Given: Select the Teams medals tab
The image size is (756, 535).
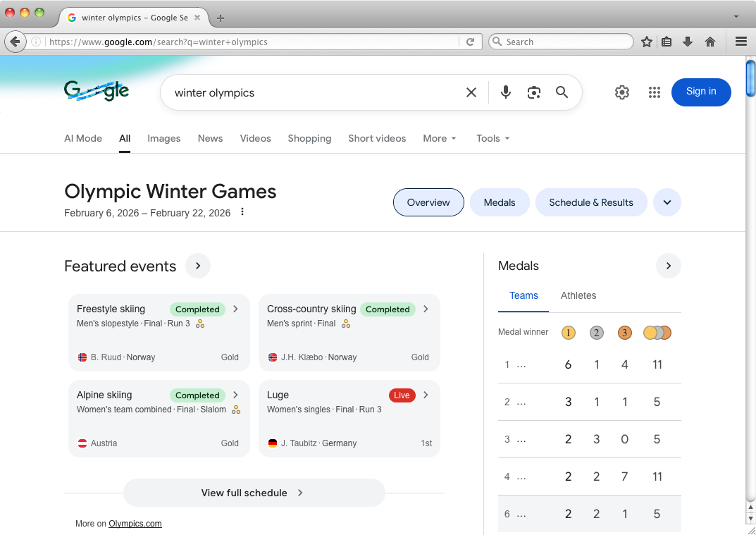Looking at the screenshot, I should (x=523, y=295).
